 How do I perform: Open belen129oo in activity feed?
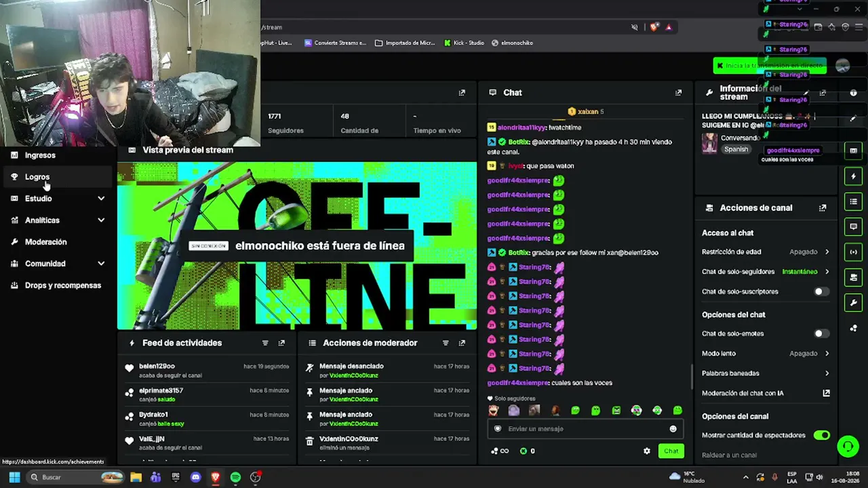pos(157,367)
